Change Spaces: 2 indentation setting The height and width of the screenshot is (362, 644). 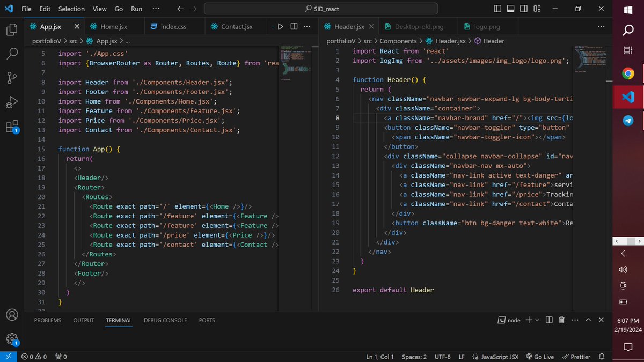coord(414,357)
